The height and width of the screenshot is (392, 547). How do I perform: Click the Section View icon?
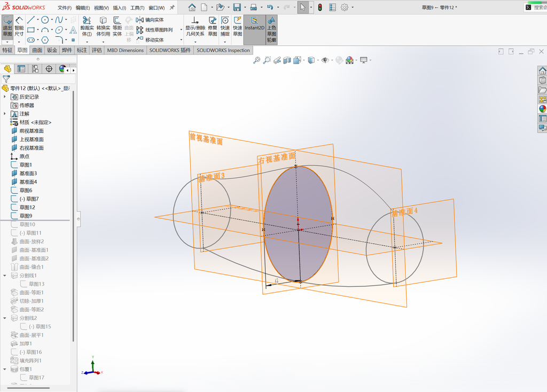(x=287, y=60)
